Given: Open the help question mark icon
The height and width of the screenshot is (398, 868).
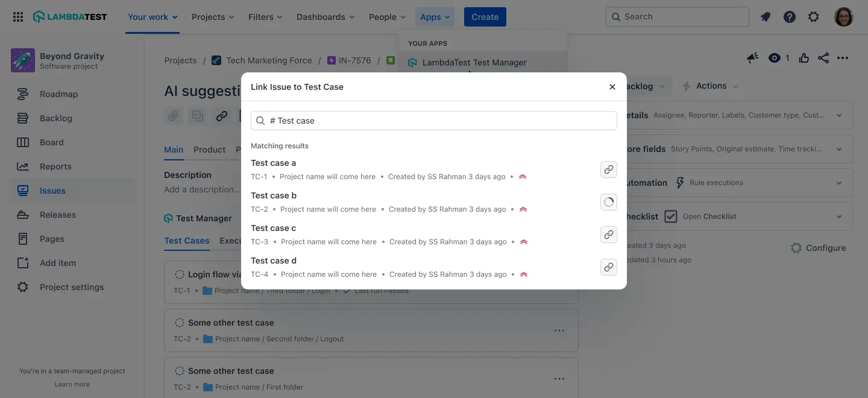Looking at the screenshot, I should (x=790, y=17).
